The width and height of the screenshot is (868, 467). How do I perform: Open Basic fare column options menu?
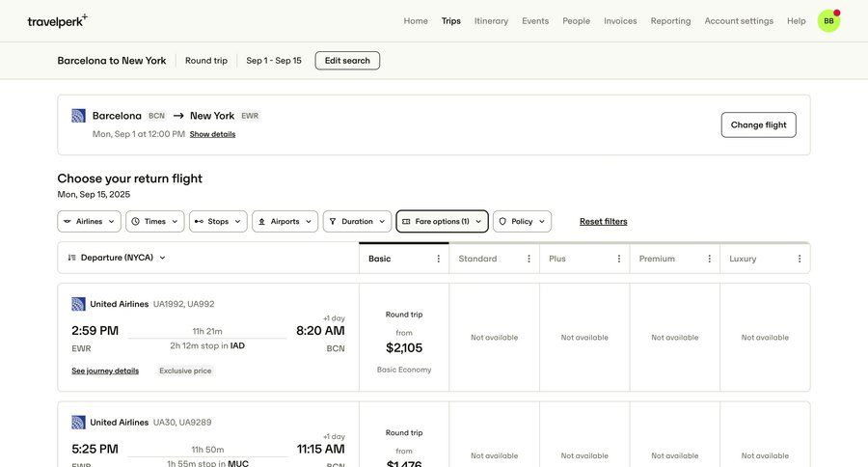tap(439, 259)
